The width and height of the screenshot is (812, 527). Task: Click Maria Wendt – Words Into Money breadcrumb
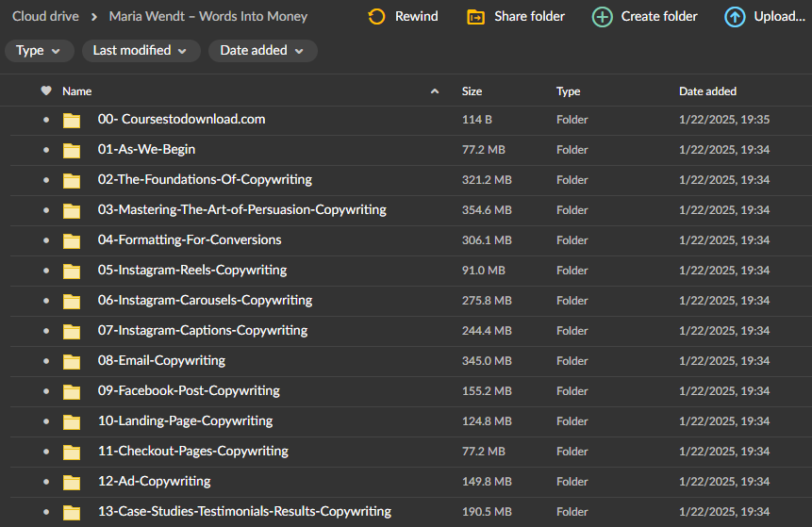208,17
